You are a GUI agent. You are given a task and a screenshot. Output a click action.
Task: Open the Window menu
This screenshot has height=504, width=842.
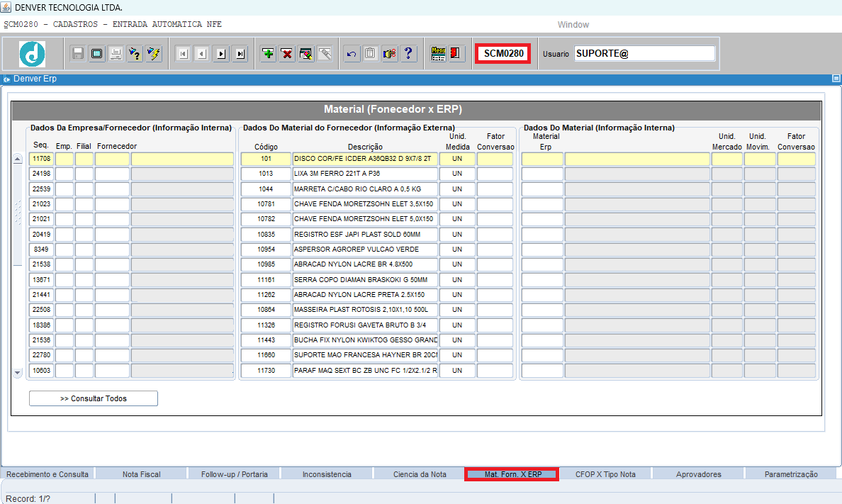573,25
